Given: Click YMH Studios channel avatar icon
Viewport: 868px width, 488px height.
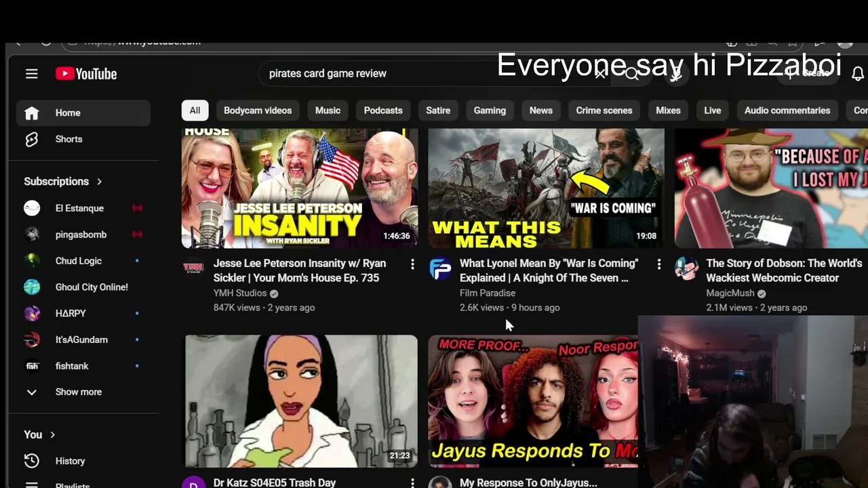Looking at the screenshot, I should click(x=193, y=268).
